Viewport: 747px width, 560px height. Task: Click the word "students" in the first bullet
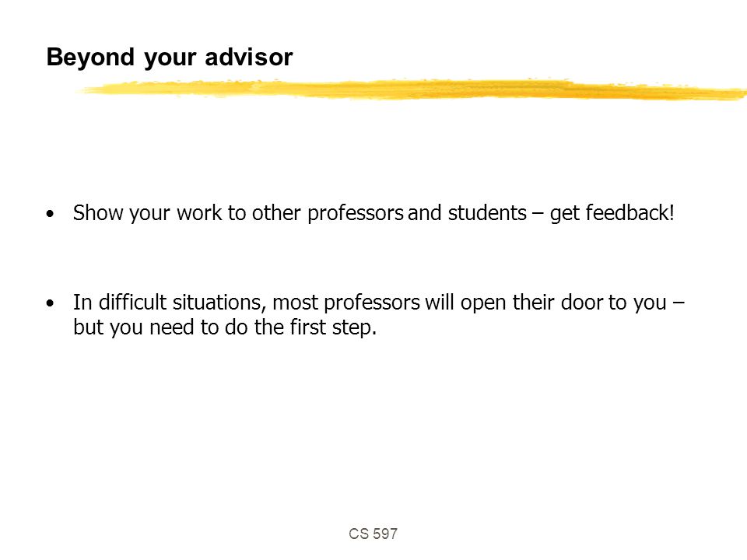487,213
